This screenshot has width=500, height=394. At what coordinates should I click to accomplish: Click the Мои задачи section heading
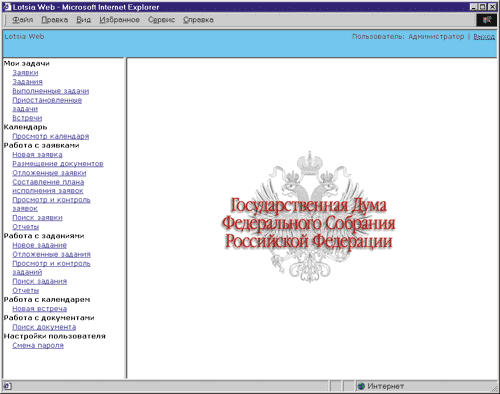point(27,63)
